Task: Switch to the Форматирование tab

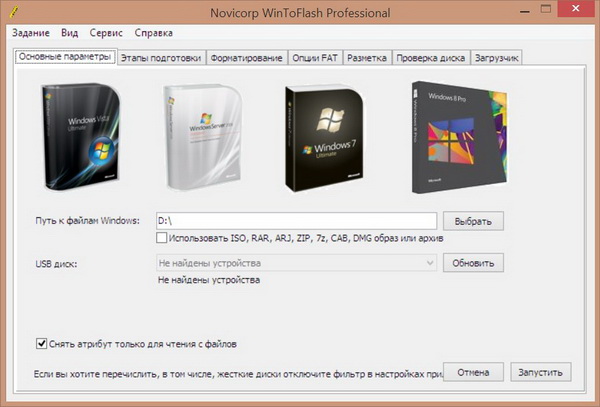Action: (246, 58)
